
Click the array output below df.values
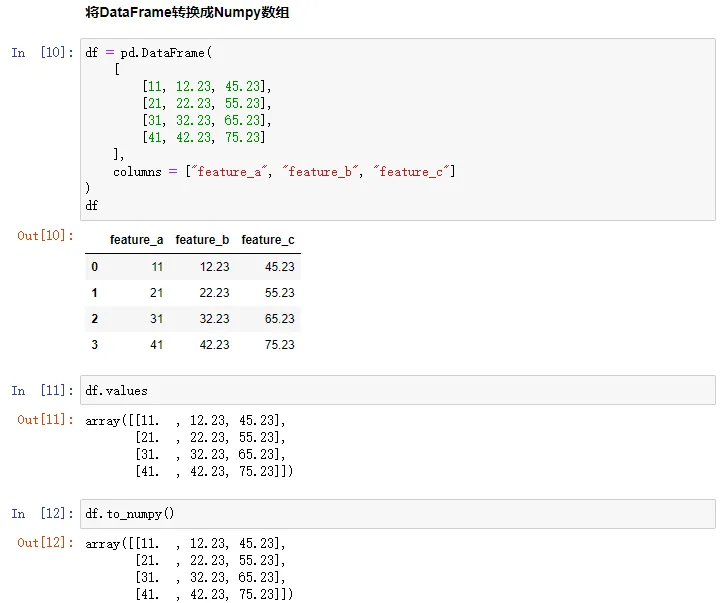[x=189, y=445]
